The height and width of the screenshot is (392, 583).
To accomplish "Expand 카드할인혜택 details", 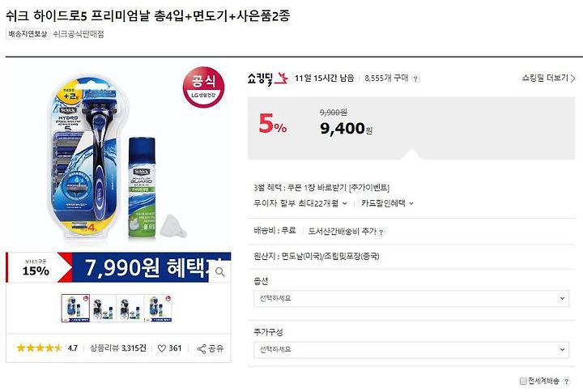I will tap(387, 203).
